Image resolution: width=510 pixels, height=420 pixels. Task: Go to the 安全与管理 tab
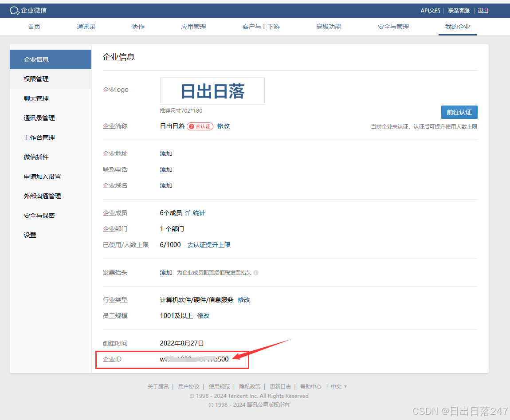point(393,27)
